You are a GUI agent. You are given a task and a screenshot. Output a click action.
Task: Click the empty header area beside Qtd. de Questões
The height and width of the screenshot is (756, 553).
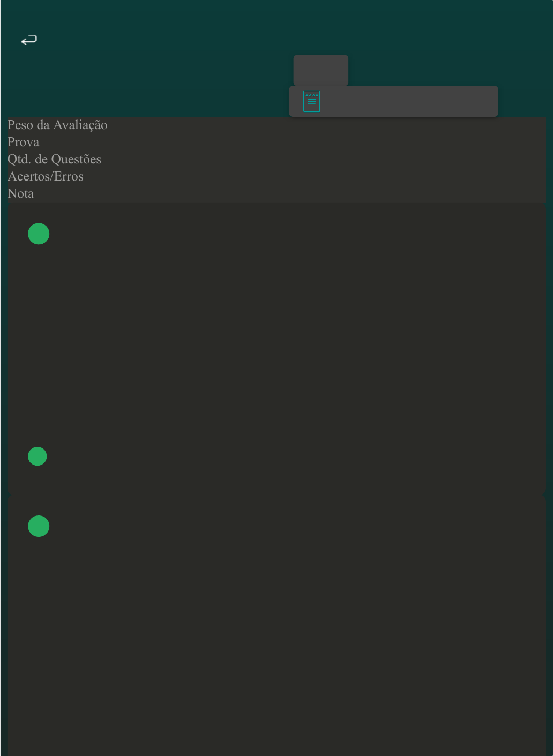[324, 159]
